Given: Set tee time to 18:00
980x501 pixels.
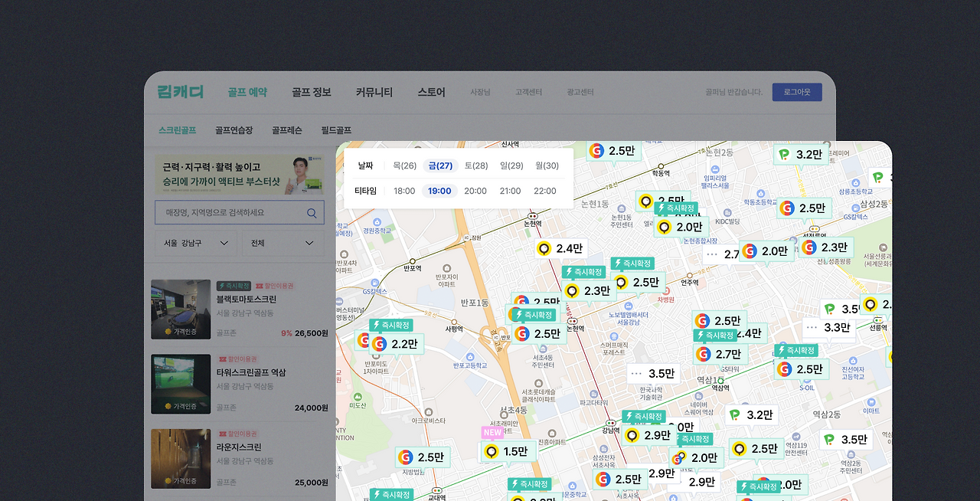Looking at the screenshot, I should click(404, 191).
